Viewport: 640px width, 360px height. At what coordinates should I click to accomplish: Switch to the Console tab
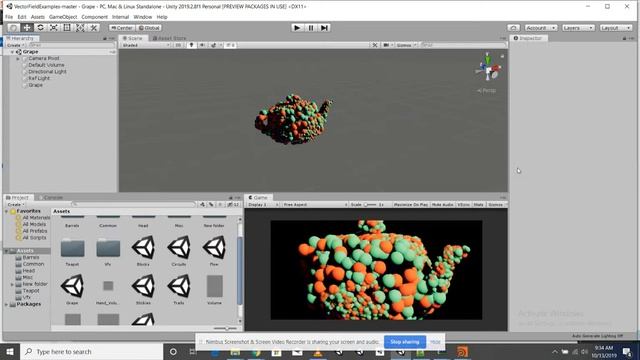(x=51, y=197)
